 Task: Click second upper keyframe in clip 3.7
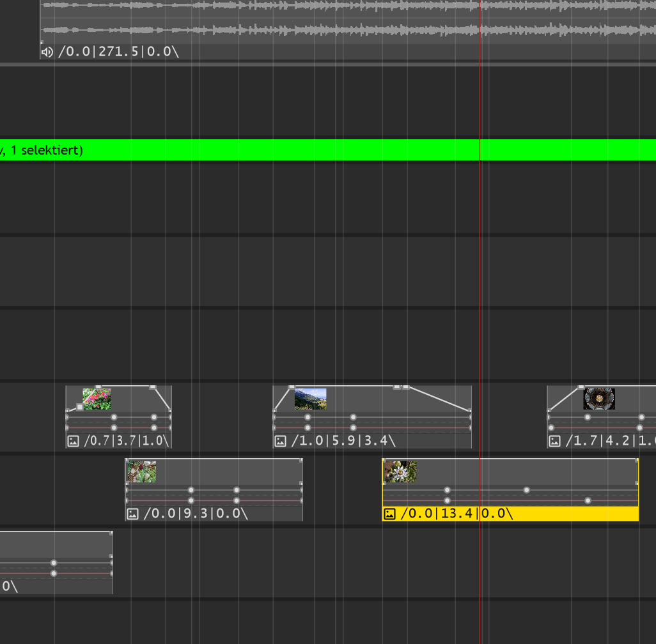point(154,417)
